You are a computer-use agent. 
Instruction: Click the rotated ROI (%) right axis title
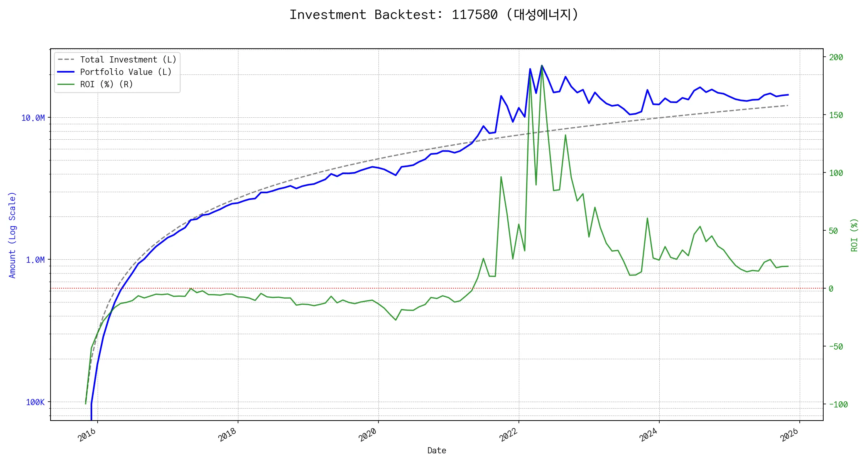[854, 235]
